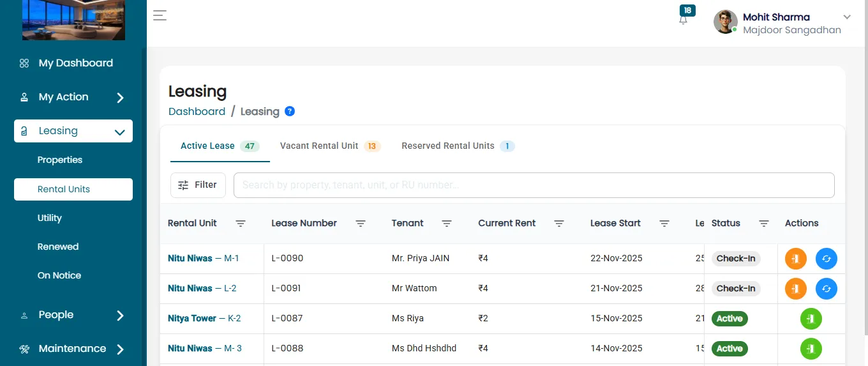
Task: Open the Filter button
Action: point(198,185)
